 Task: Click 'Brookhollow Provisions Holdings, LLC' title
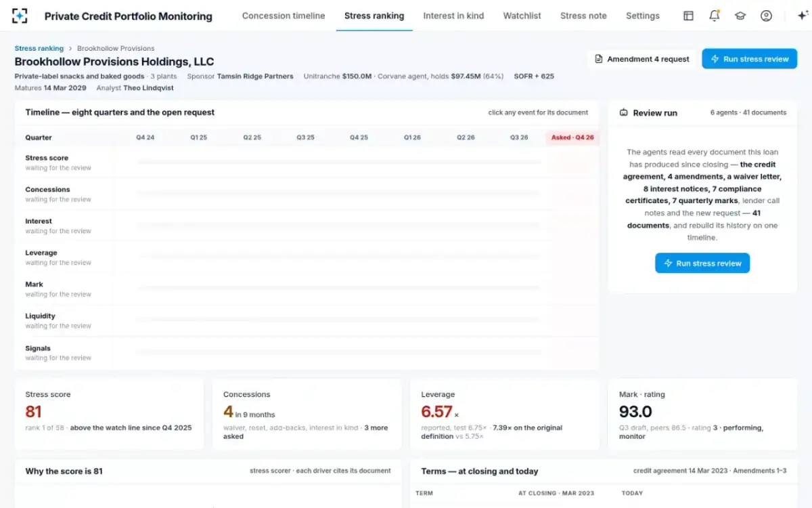click(x=114, y=62)
